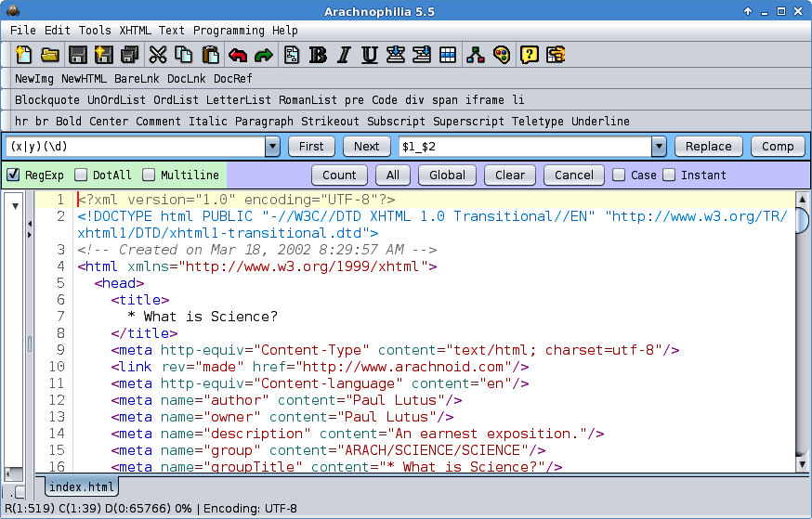Click the Comp button
The height and width of the screenshot is (519, 812).
778,147
